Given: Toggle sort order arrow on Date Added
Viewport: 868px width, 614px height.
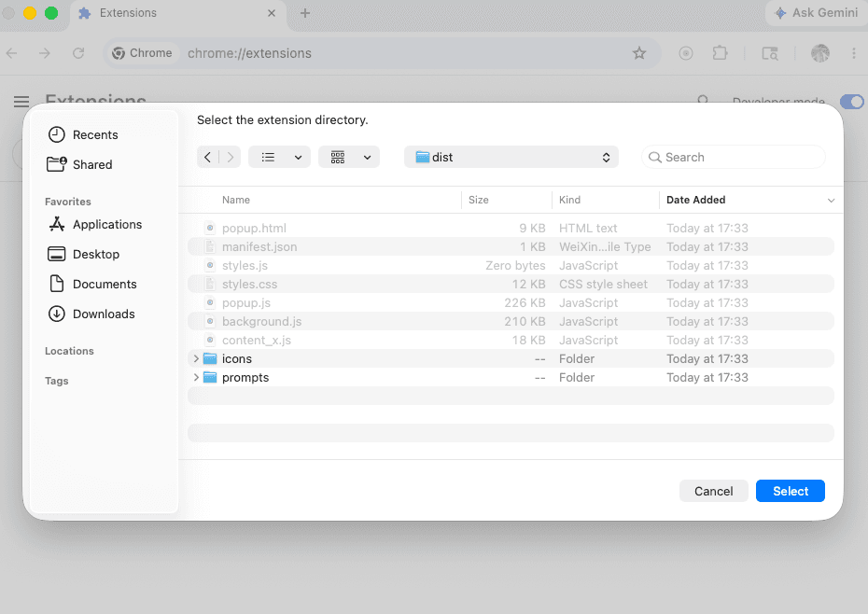Looking at the screenshot, I should click(831, 201).
